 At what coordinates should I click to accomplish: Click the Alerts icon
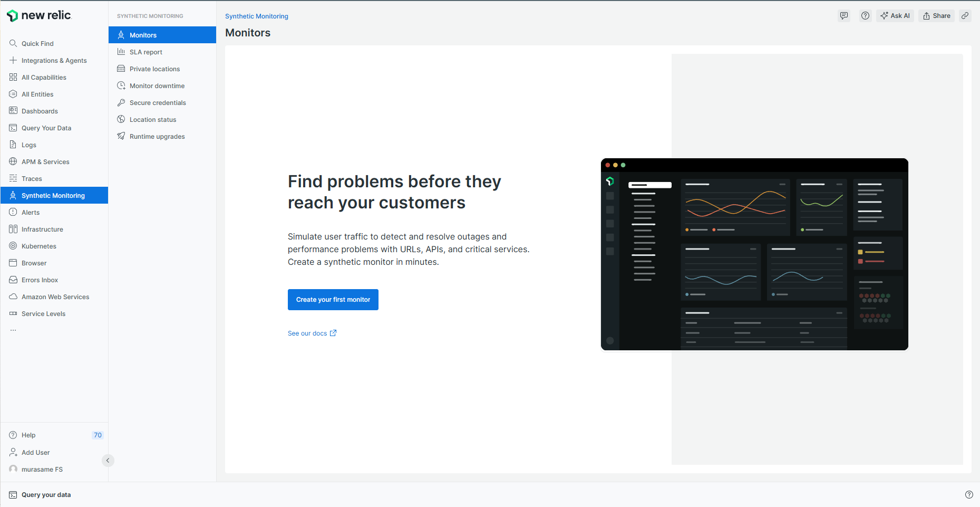click(13, 212)
